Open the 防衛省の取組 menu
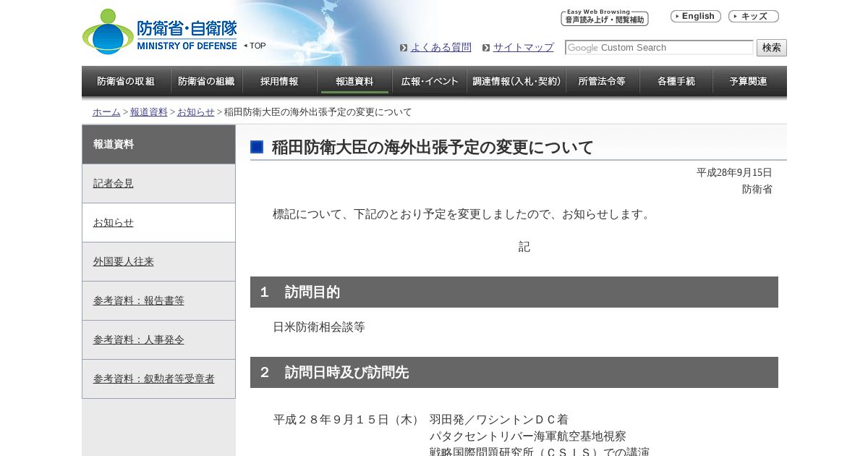This screenshot has height=456, width=868. pos(126,81)
